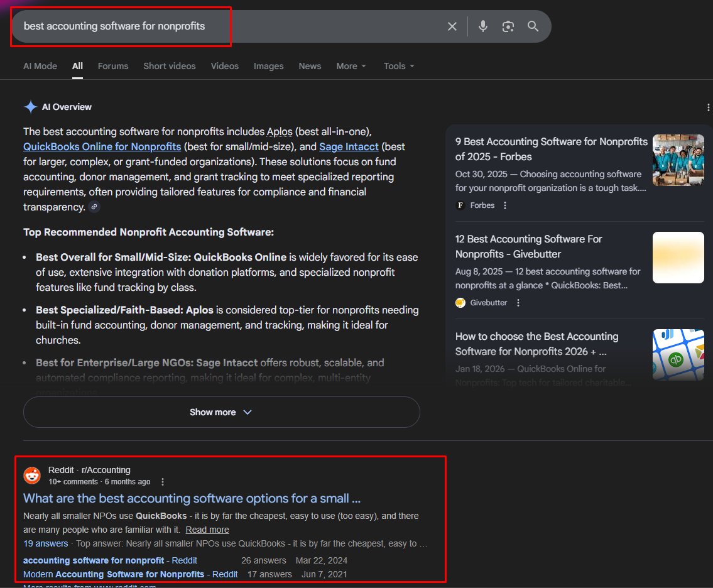The width and height of the screenshot is (713, 588).
Task: Open Google Lens image search icon
Action: click(x=508, y=26)
